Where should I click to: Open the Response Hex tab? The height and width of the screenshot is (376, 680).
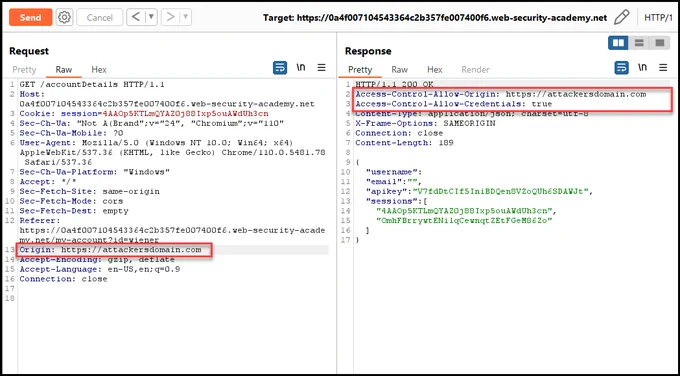pos(435,69)
